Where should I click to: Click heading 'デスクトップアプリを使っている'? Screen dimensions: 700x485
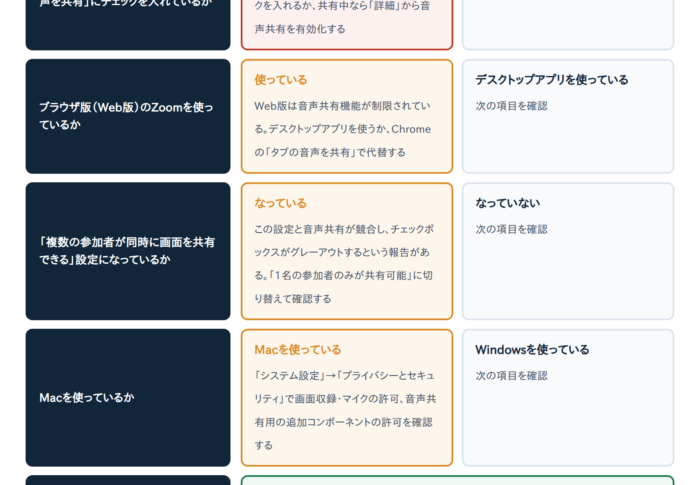(x=552, y=80)
